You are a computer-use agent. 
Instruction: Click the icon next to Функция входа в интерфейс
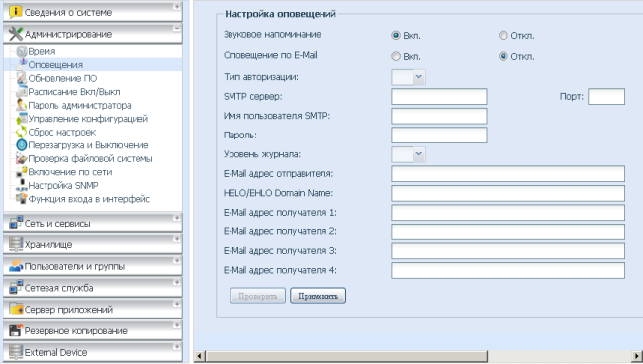22,199
